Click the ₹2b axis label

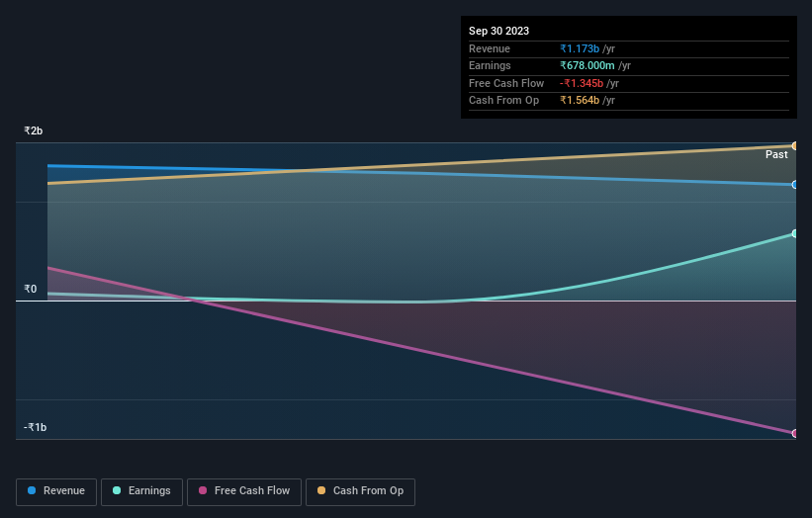click(x=34, y=130)
